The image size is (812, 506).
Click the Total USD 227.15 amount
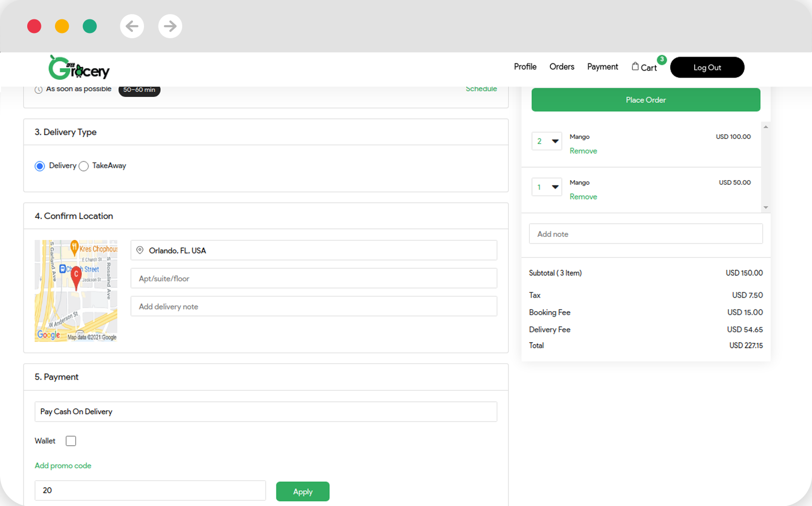[746, 346]
